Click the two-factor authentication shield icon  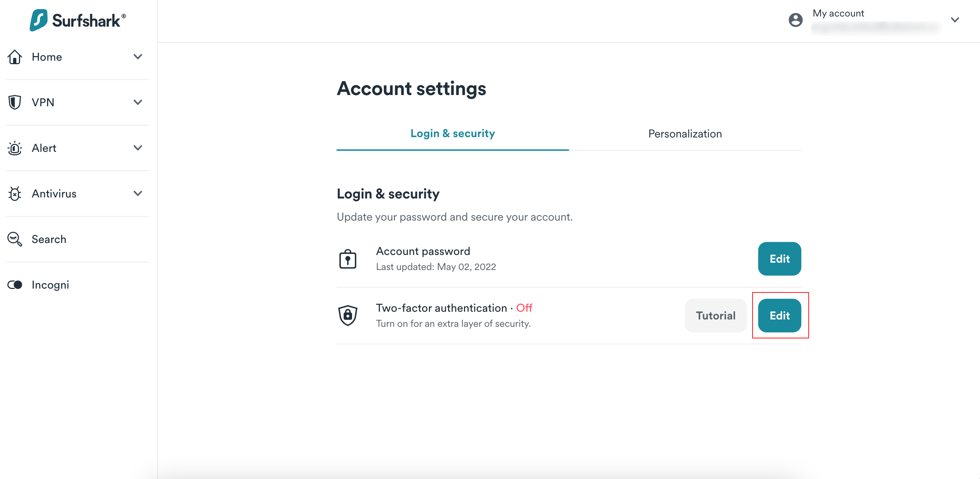347,315
